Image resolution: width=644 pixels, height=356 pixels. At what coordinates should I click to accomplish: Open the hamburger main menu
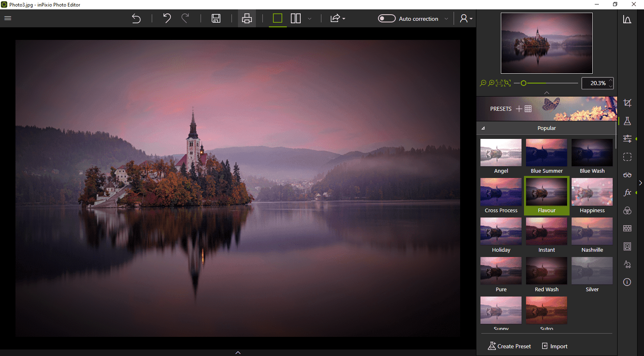tap(8, 18)
